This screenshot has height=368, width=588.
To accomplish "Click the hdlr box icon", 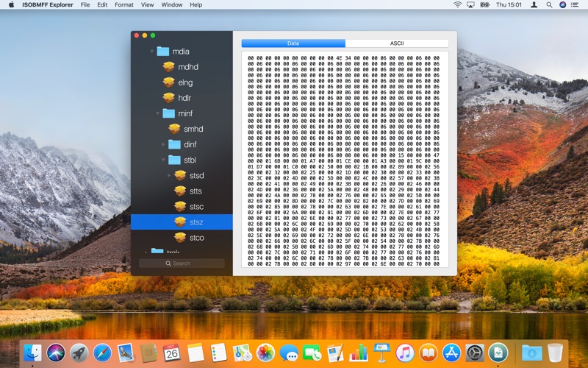I will (169, 98).
